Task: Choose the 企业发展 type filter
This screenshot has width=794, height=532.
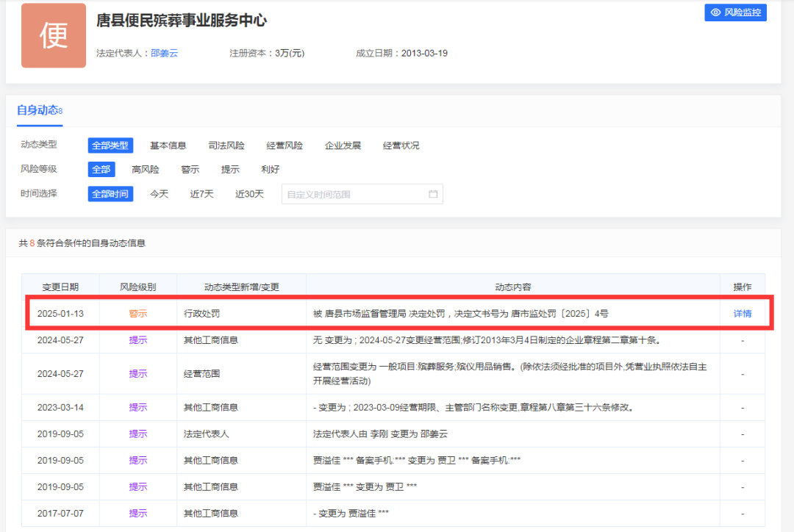Action: coord(343,145)
